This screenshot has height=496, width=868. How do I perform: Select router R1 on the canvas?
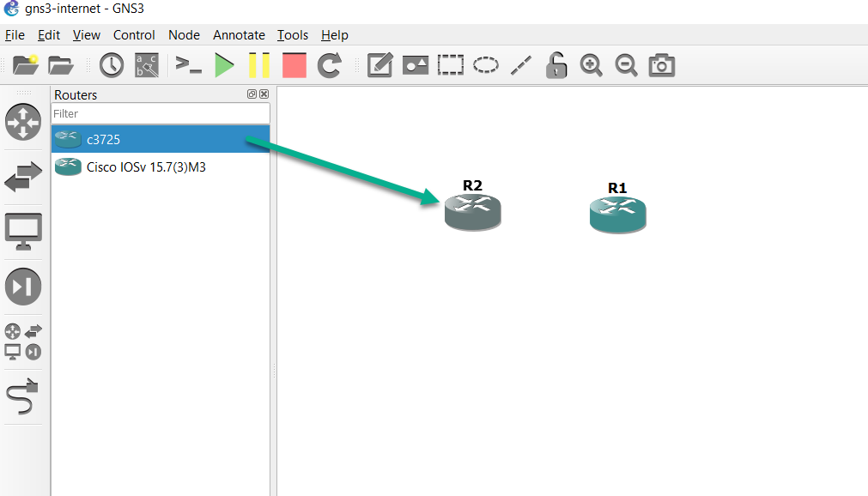coord(618,215)
